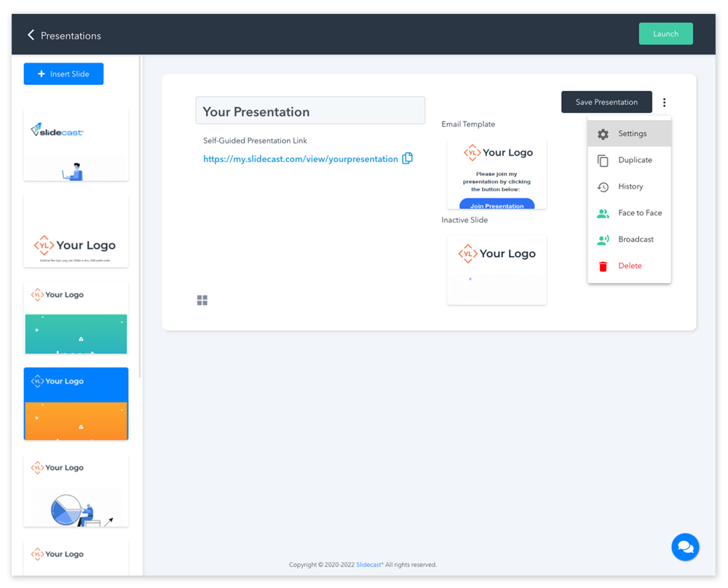Open the Inactive Slide preview

coord(496,270)
